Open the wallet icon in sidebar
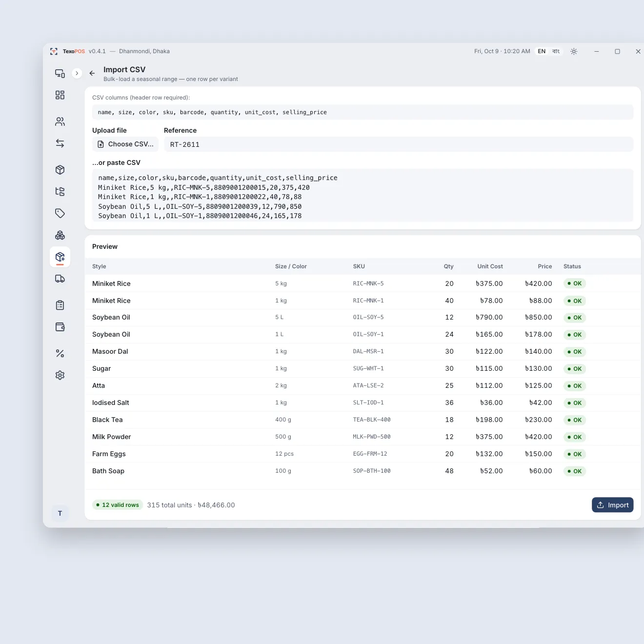 [x=60, y=327]
